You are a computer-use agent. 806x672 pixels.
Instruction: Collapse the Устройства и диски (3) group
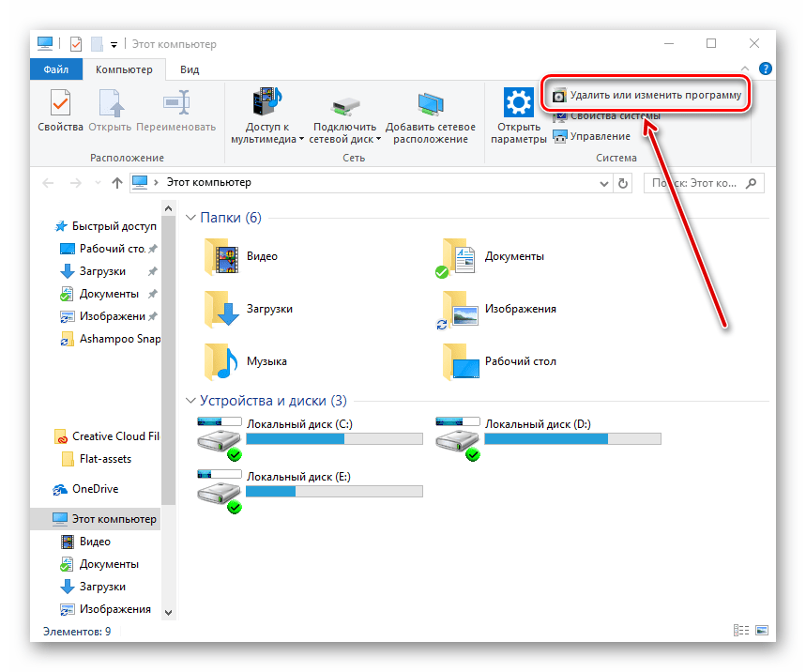coord(190,401)
